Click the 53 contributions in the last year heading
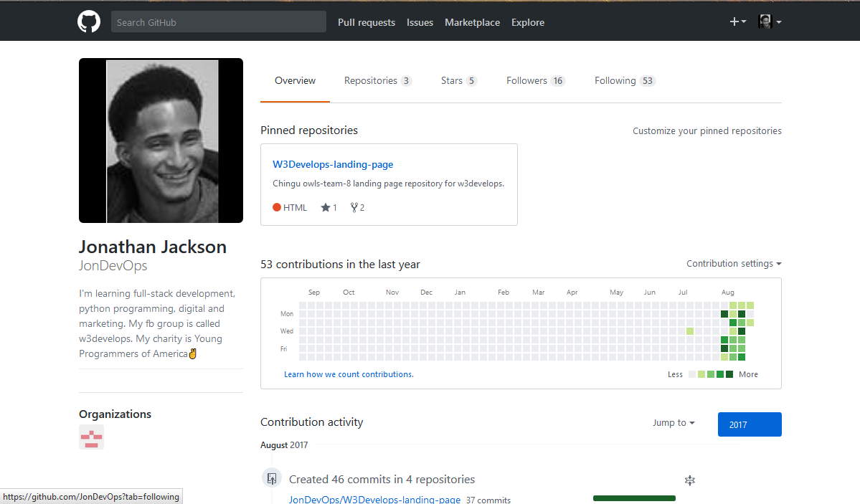Image resolution: width=860 pixels, height=504 pixels. pos(340,265)
